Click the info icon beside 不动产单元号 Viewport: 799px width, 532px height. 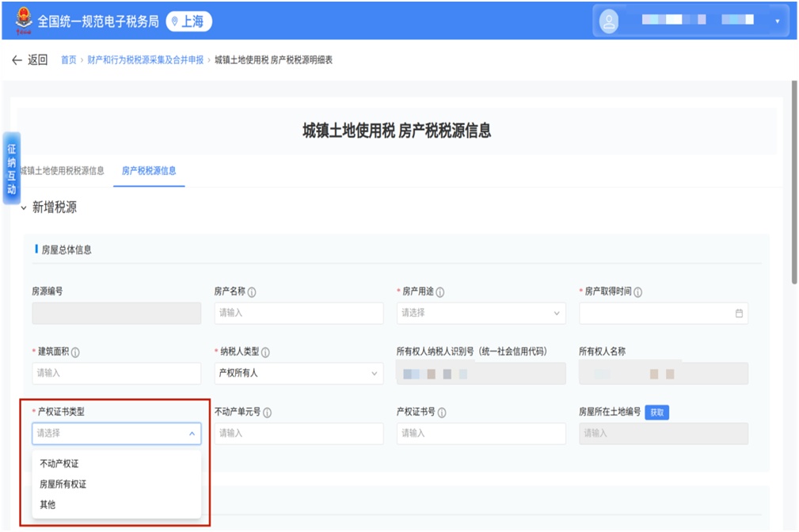point(268,412)
